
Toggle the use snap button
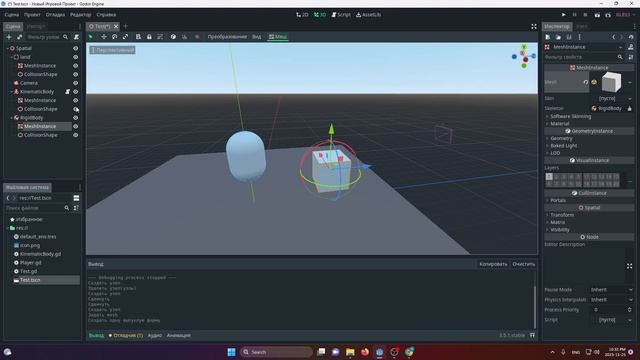184,37
